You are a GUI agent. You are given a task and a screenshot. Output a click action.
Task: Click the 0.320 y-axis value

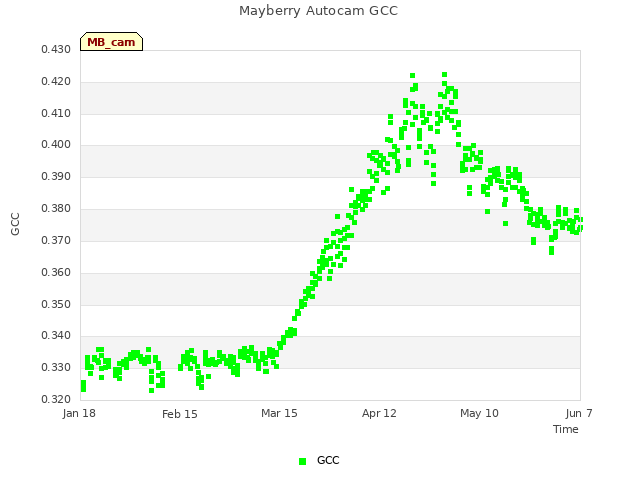click(x=56, y=399)
